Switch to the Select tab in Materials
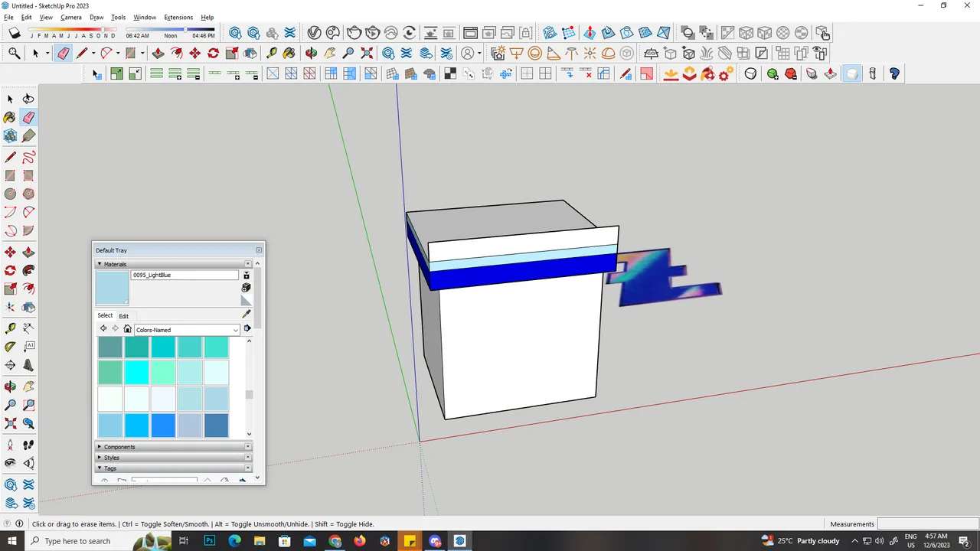This screenshot has height=551, width=980. (x=105, y=315)
